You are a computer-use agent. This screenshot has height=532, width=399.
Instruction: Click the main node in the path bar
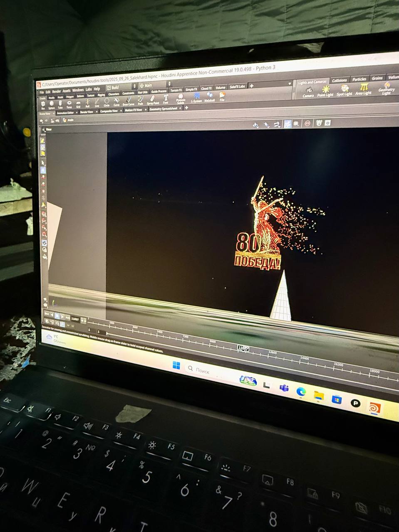(69, 120)
